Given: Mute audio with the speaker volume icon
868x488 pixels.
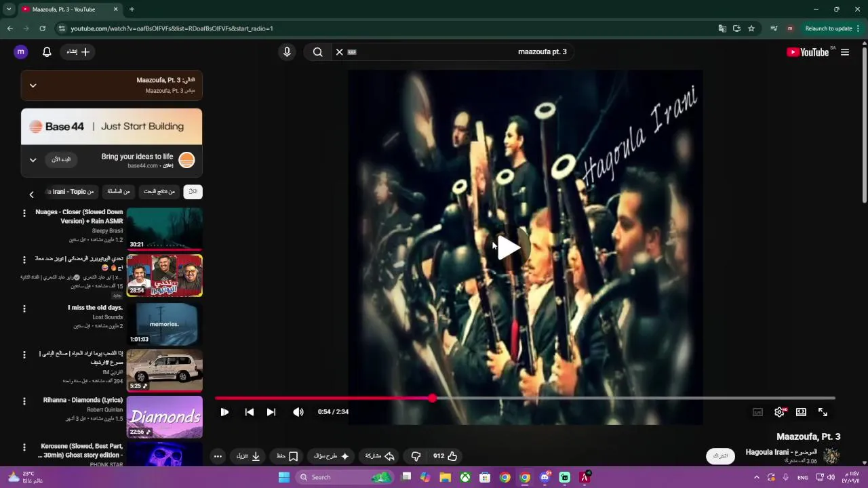Looking at the screenshot, I should [x=298, y=411].
